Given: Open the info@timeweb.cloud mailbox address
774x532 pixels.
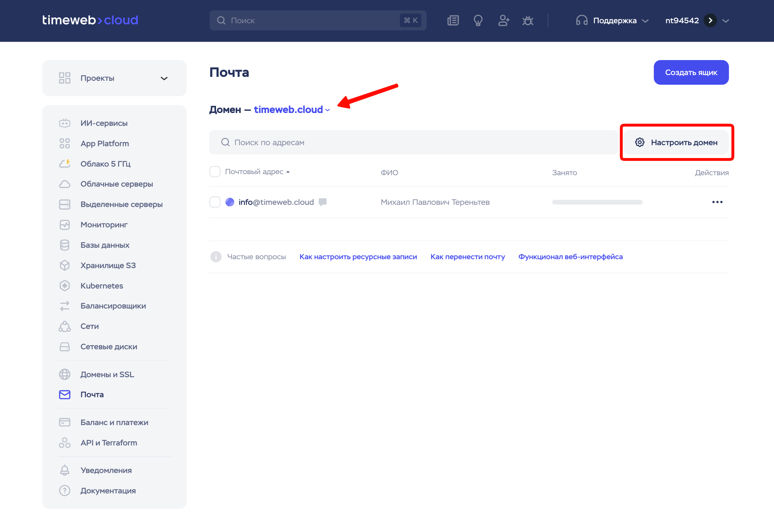Looking at the screenshot, I should coord(276,202).
